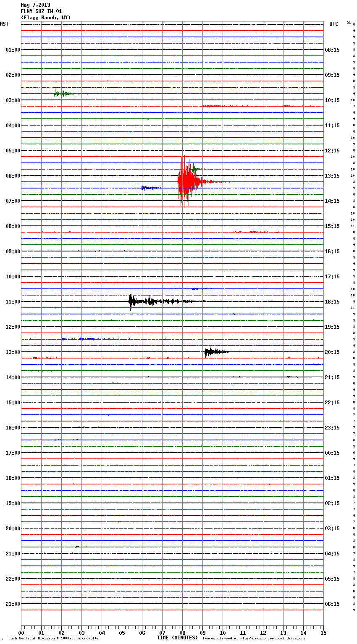Click the Flagg Ranch, WY location label
Image resolution: width=357 pixels, height=644 pixels.
coord(46,18)
